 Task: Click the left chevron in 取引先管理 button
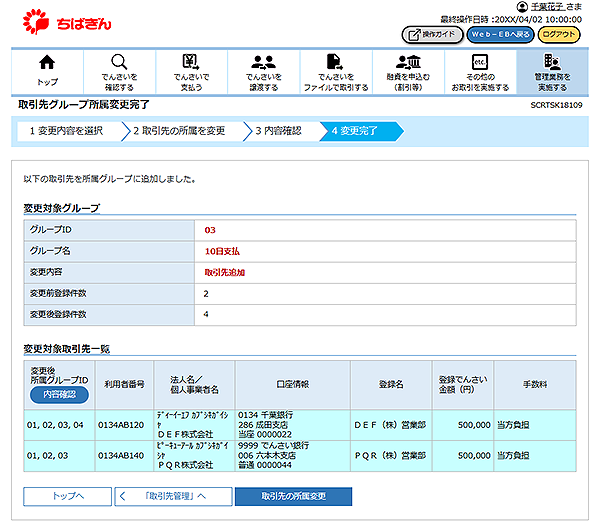[x=122, y=496]
